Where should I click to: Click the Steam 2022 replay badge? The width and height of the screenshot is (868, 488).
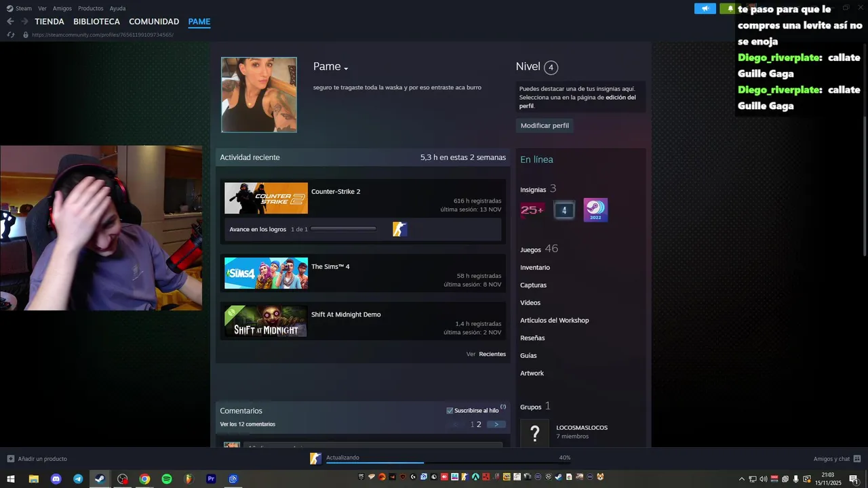coord(595,210)
